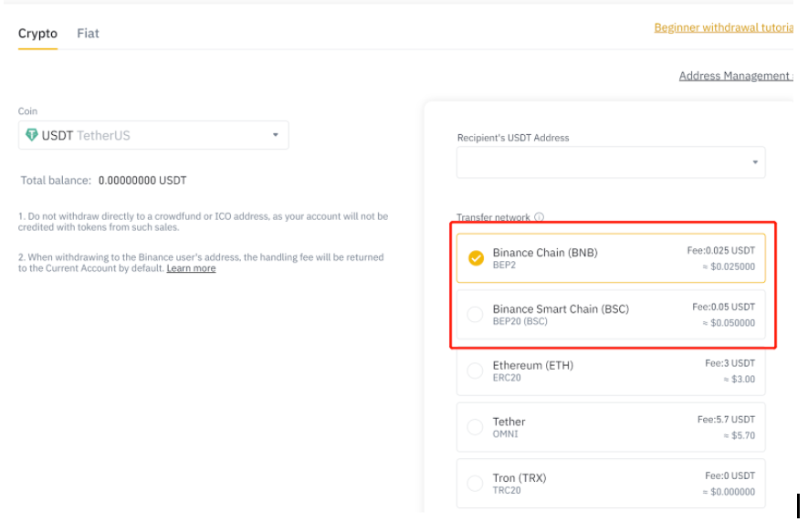Screen dimensions: 808x532
Task: Click into the Recipient's USDT Address field
Action: click(611, 162)
